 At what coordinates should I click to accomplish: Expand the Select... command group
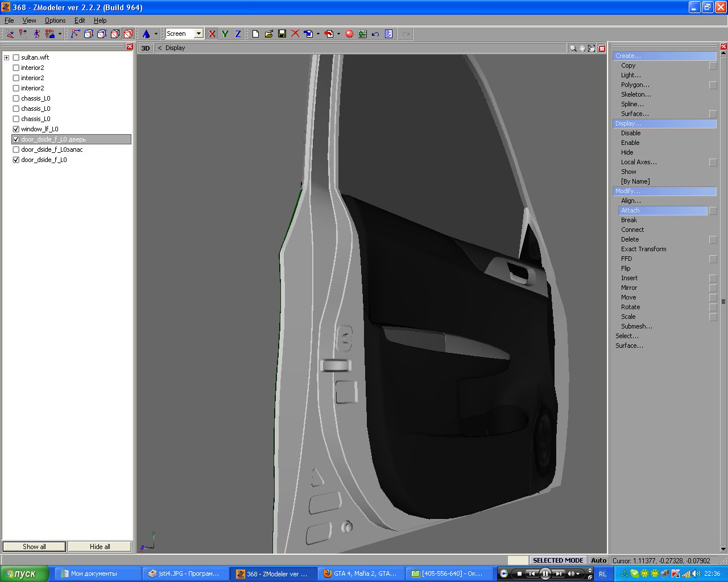pos(627,336)
